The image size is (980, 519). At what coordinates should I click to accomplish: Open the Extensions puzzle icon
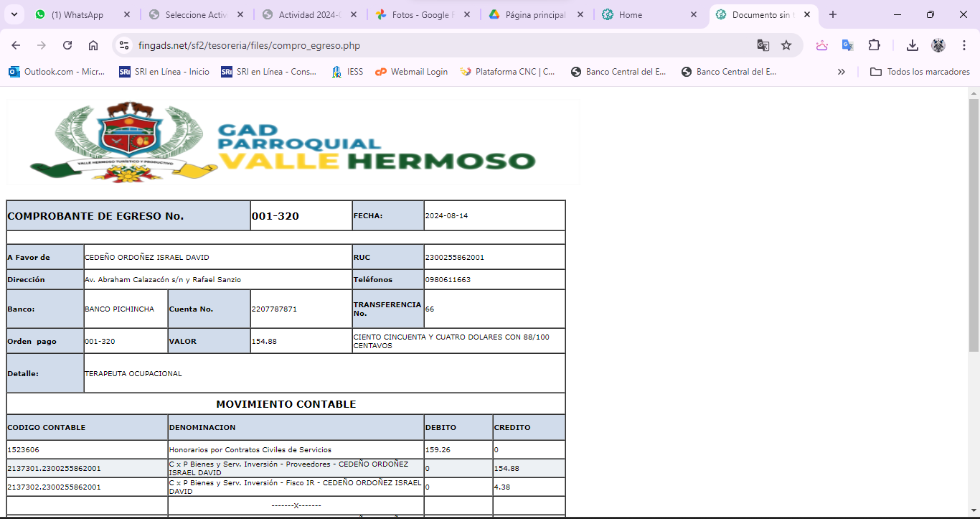pos(874,45)
